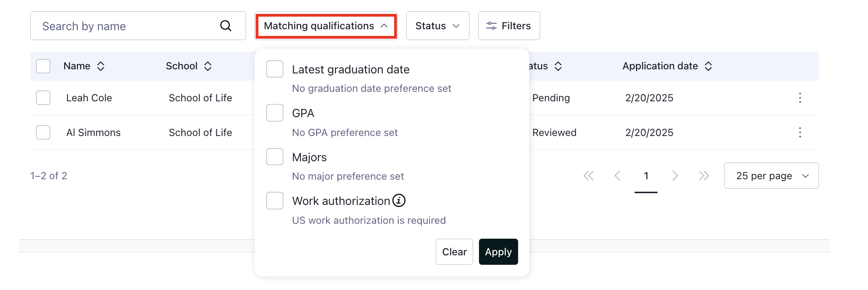Viewport: 868px width, 290px height.
Task: Sort by School column arrows
Action: pos(208,66)
